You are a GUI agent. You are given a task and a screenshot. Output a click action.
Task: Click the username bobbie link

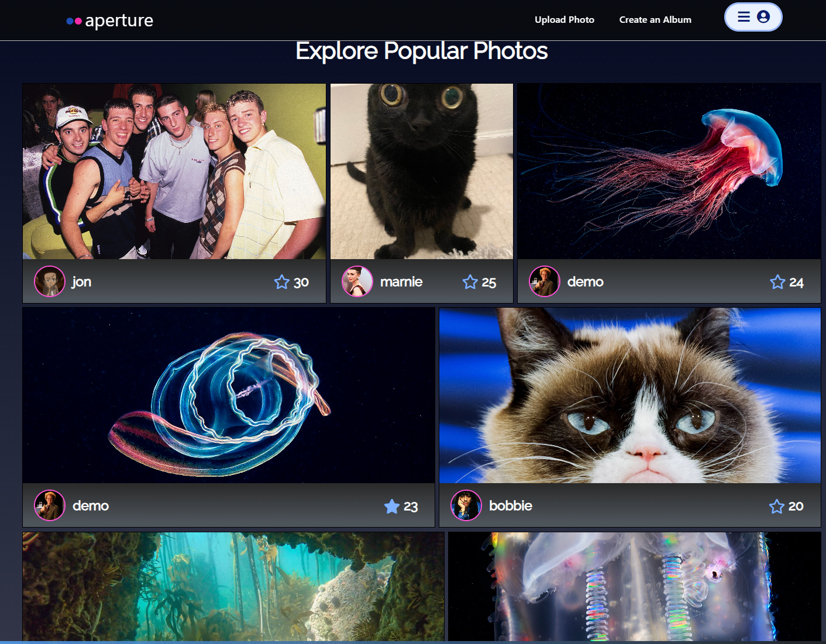pyautogui.click(x=510, y=506)
